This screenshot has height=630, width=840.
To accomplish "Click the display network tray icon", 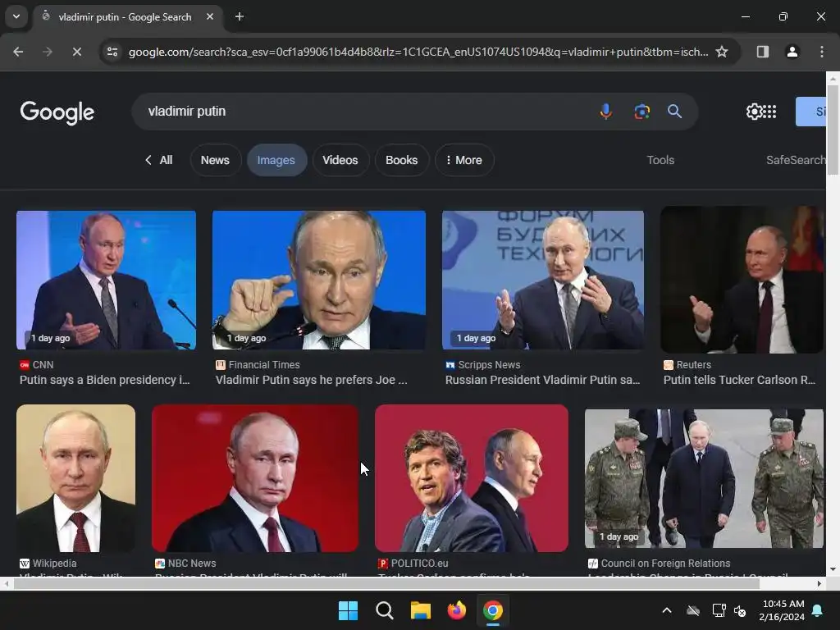I will point(719,610).
